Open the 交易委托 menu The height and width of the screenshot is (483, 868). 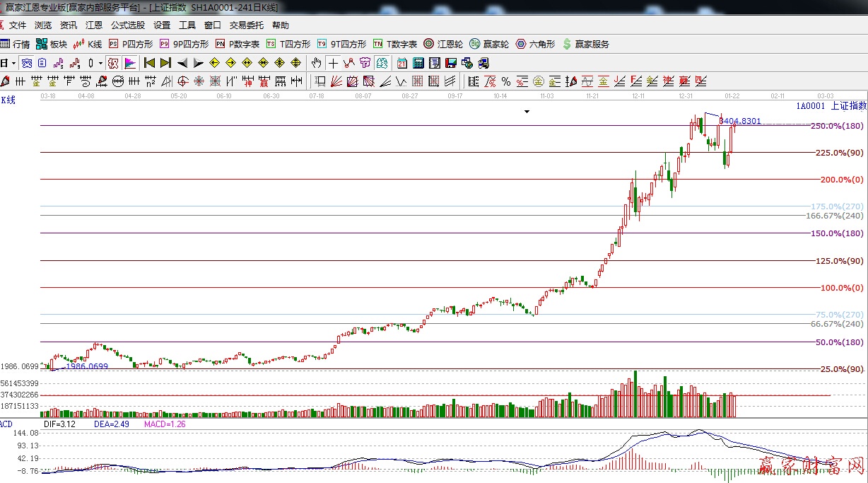tap(246, 25)
